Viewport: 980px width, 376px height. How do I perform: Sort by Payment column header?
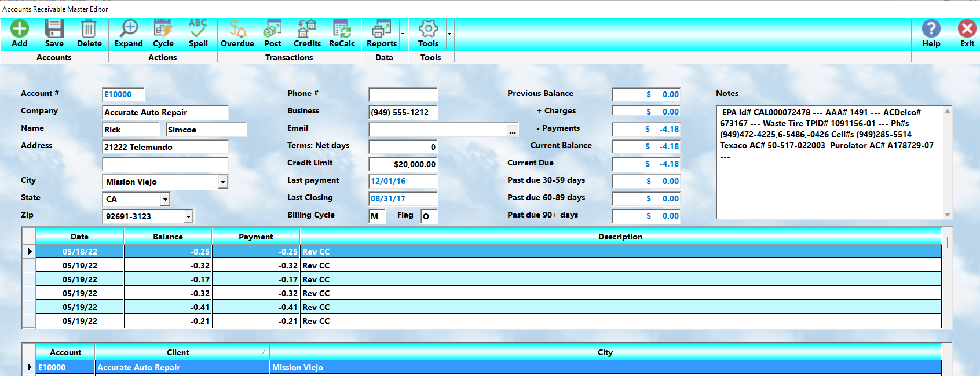click(x=256, y=237)
